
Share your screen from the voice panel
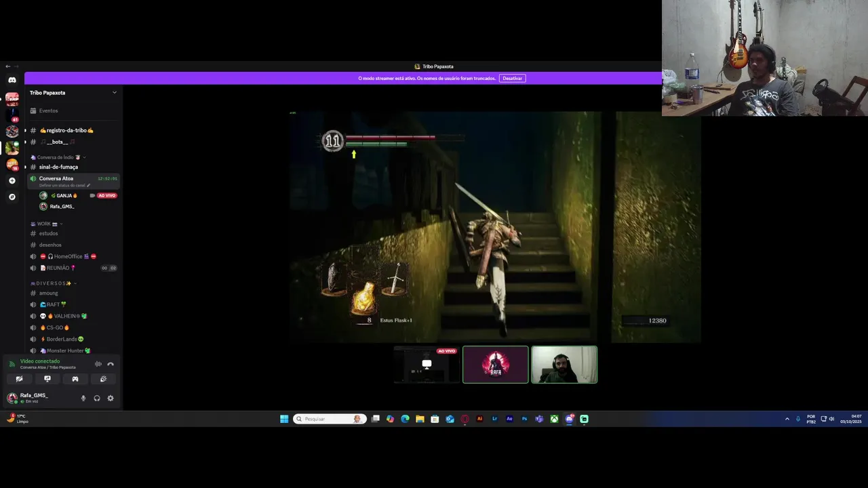(x=47, y=379)
